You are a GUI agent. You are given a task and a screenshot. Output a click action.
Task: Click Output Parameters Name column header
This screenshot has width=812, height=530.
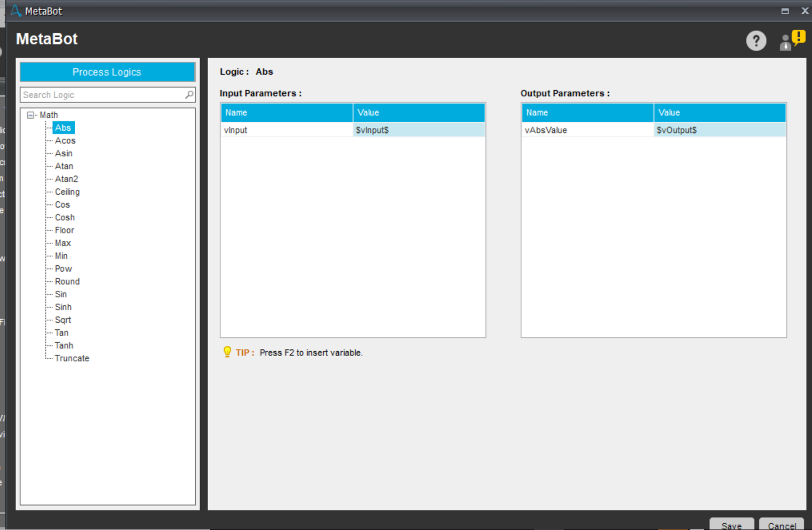(588, 113)
